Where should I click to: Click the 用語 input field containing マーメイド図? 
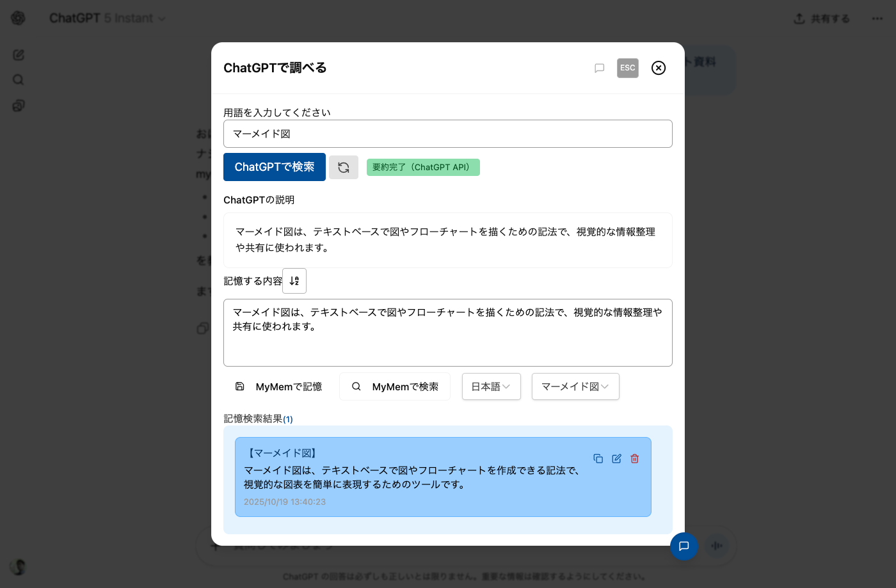447,134
